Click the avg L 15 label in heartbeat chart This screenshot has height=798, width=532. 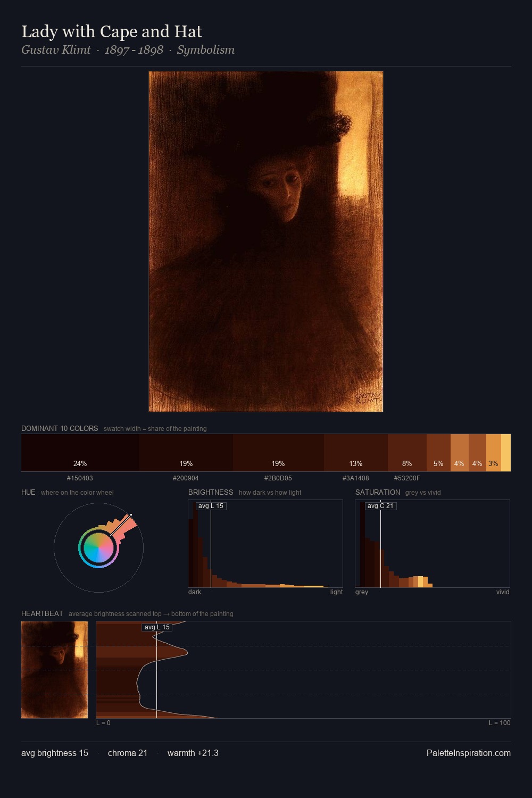[x=157, y=627]
